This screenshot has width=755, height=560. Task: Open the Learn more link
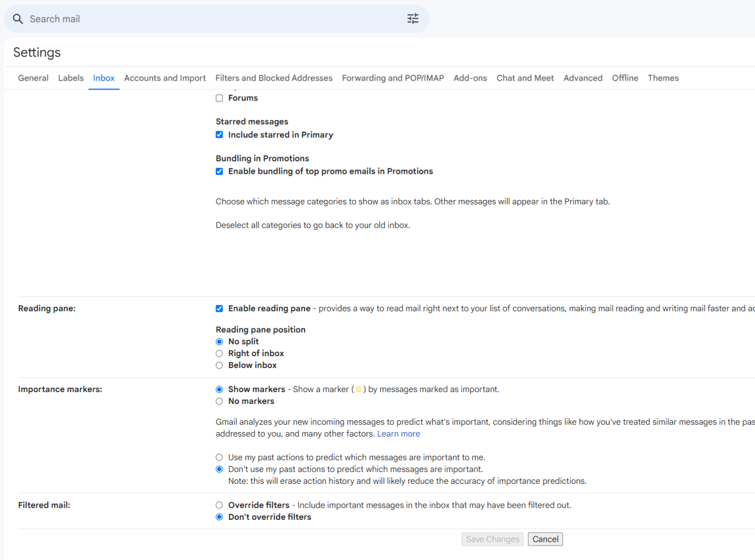pos(398,434)
